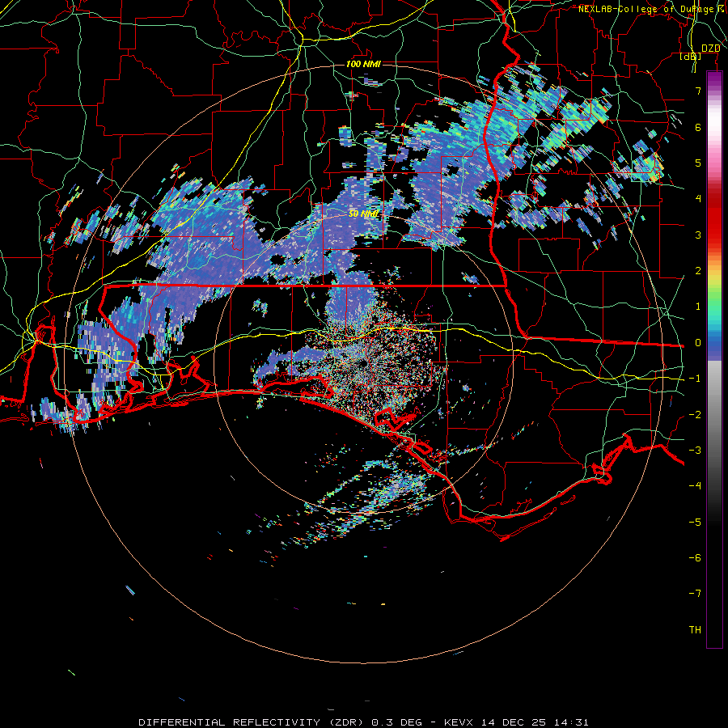Click the 2 value on color scale

(x=698, y=271)
